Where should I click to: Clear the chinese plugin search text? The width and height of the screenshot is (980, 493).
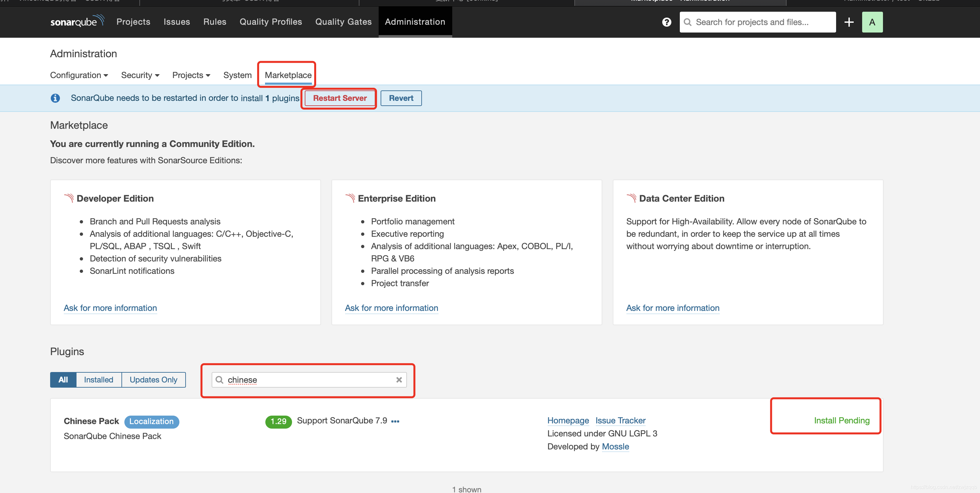click(x=399, y=380)
